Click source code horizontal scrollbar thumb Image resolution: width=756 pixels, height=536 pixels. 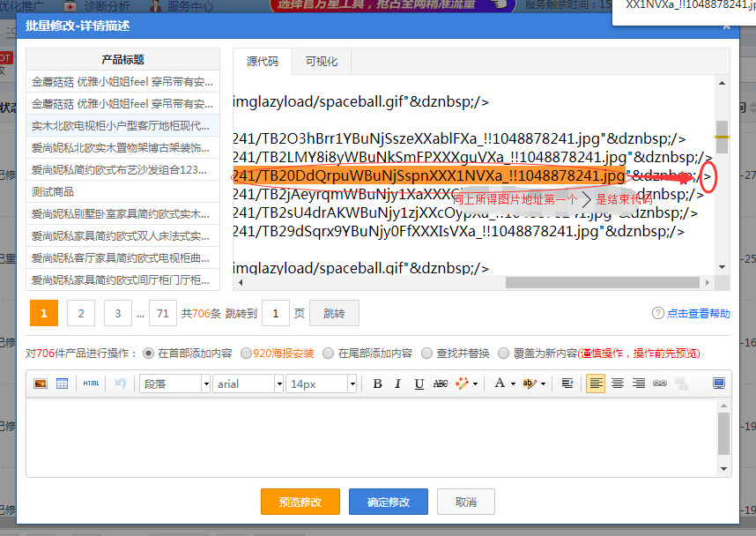point(603,282)
